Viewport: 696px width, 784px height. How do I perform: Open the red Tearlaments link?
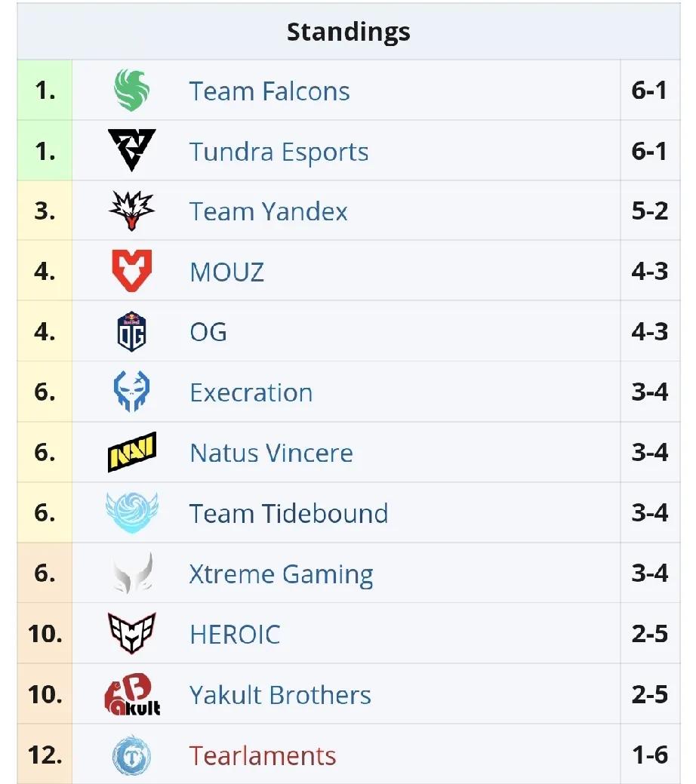(x=262, y=755)
